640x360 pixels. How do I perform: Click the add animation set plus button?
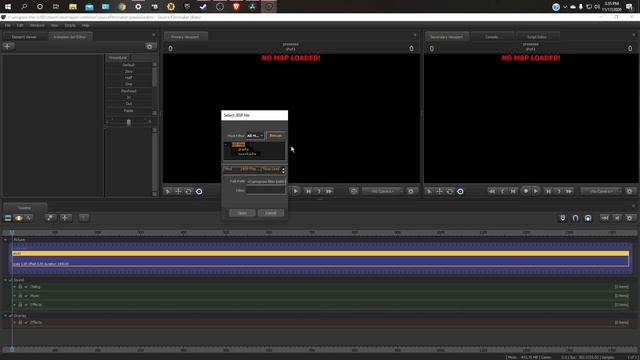coord(8,46)
